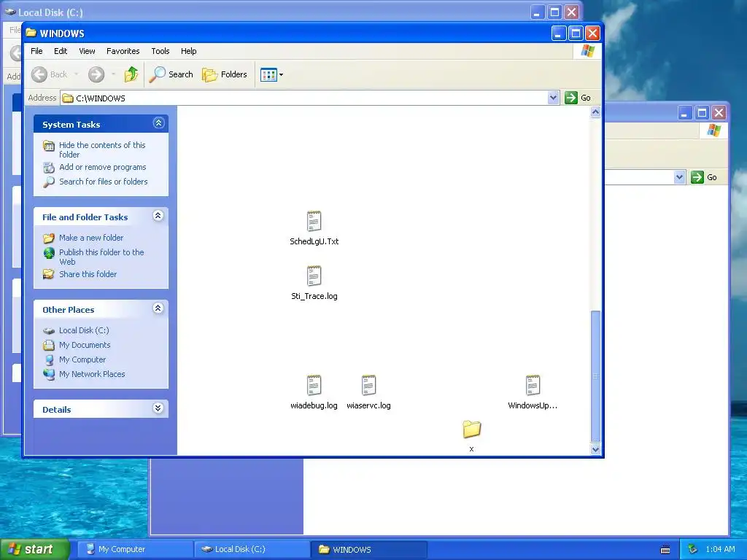This screenshot has height=560, width=747.
Task: Click the WINDOWS taskbar button
Action: [x=368, y=550]
